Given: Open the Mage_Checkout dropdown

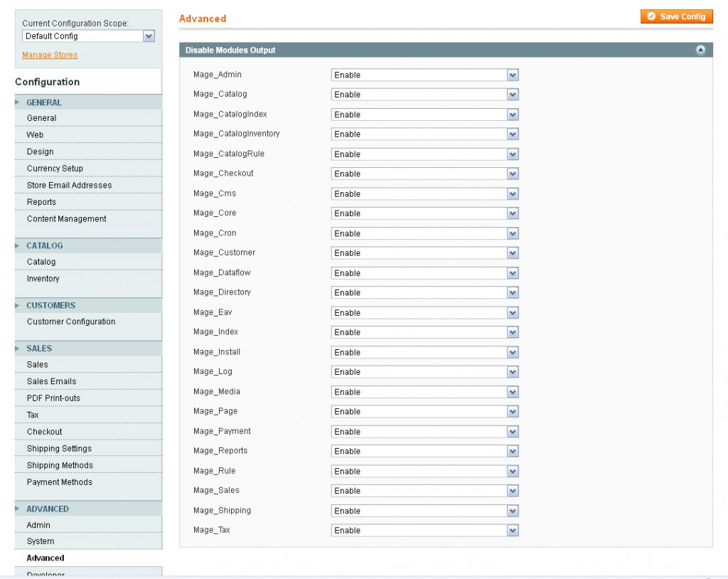Looking at the screenshot, I should [x=424, y=174].
